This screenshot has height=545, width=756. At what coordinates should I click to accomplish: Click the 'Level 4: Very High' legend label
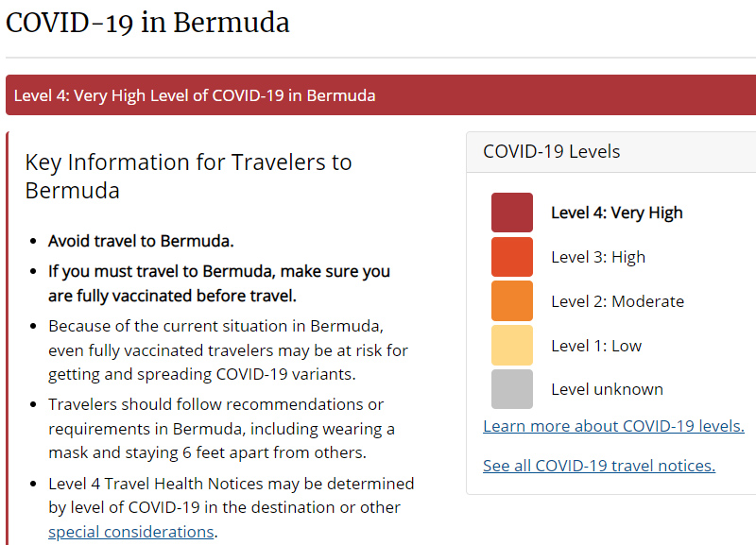pos(616,213)
